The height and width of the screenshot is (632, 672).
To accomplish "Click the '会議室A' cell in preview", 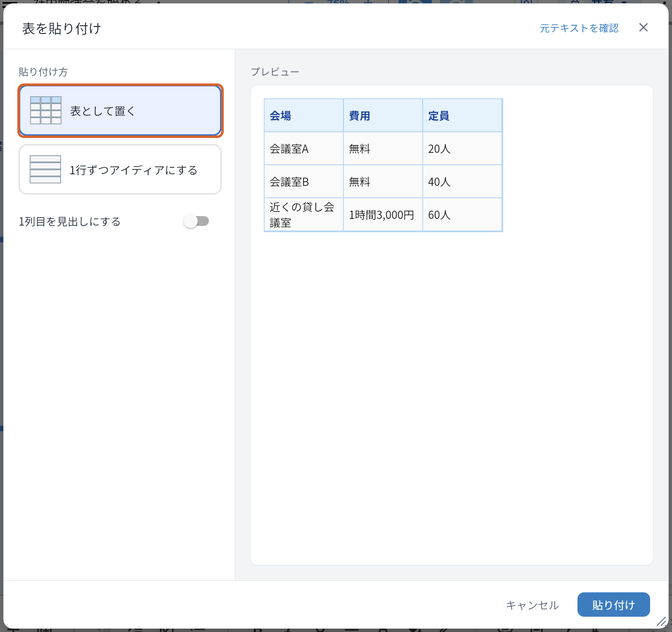I will click(304, 149).
